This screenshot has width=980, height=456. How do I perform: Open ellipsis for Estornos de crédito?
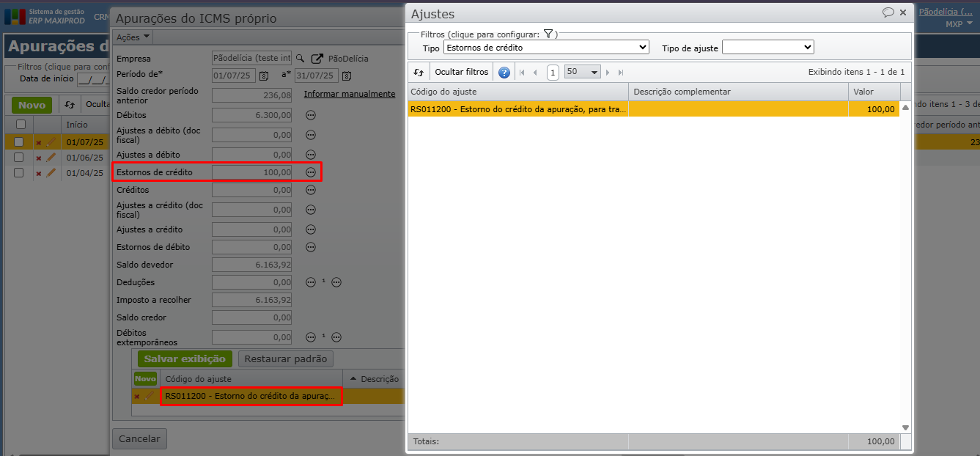pyautogui.click(x=311, y=172)
